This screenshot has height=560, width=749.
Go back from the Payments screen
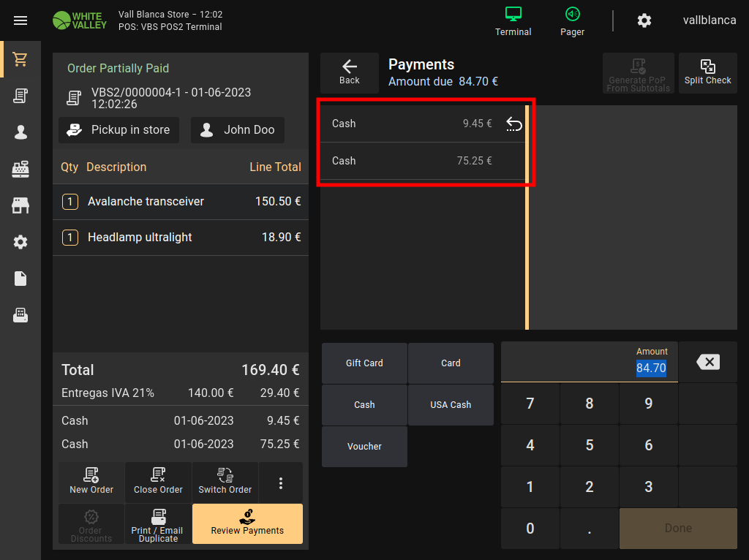[x=350, y=72]
